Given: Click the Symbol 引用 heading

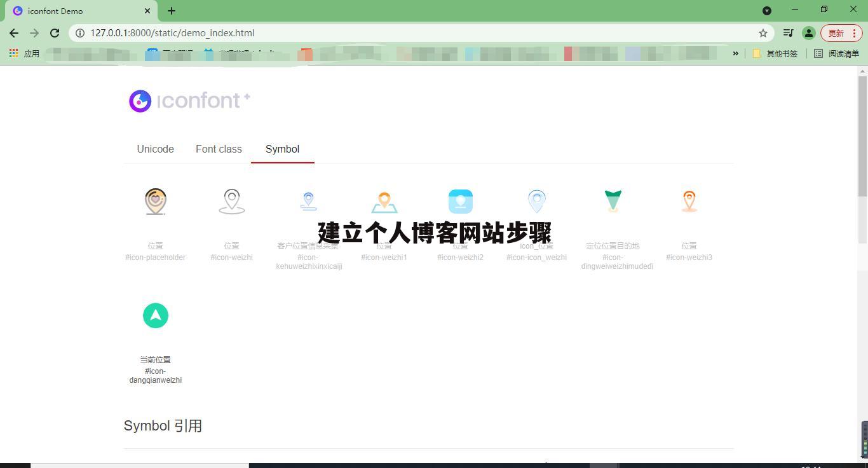Looking at the screenshot, I should (163, 426).
